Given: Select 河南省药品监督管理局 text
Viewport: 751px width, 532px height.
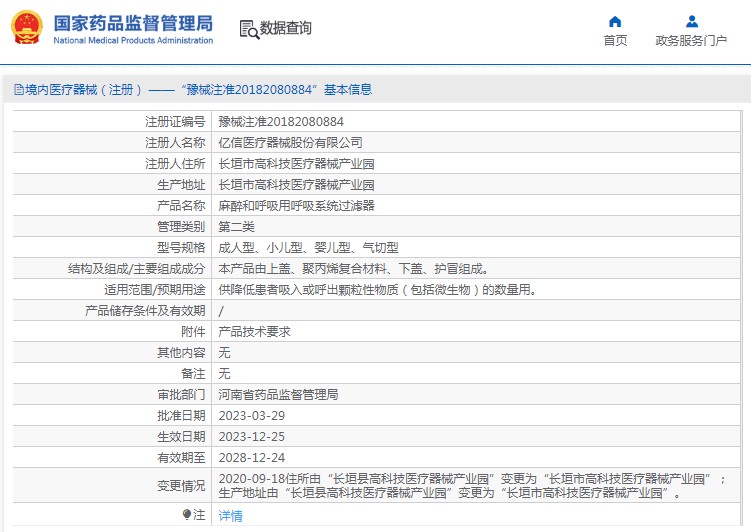Looking at the screenshot, I should click(278, 395).
